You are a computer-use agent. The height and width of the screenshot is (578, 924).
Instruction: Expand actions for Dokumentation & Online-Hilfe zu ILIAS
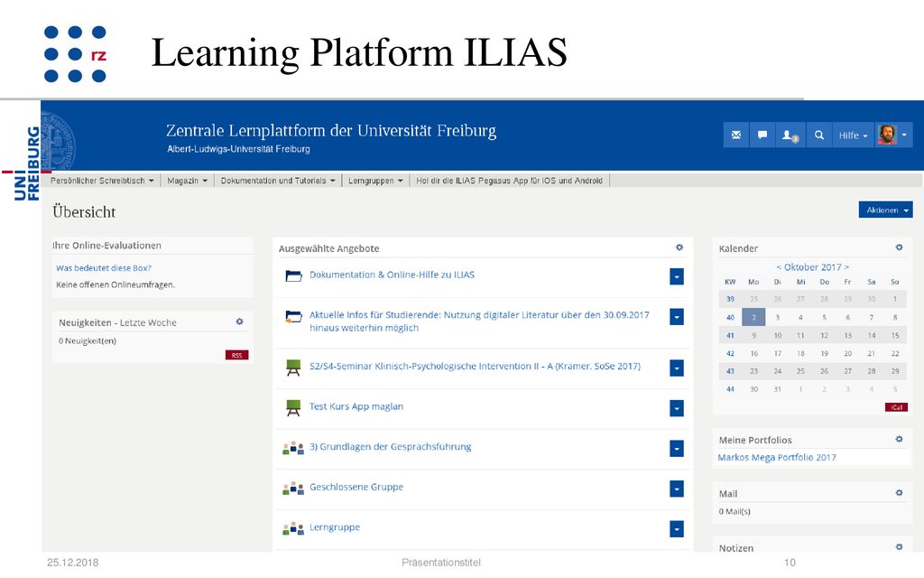(x=677, y=276)
